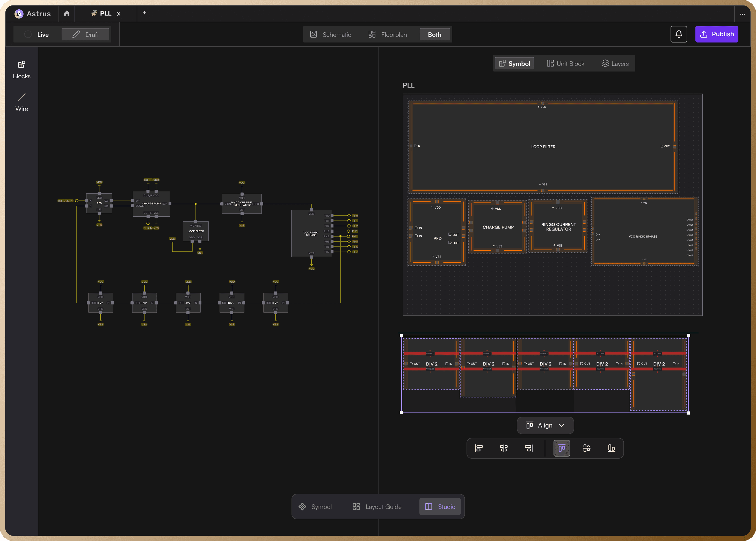This screenshot has height=541, width=756.
Task: Click the PLL floorplan title
Action: [x=409, y=85]
